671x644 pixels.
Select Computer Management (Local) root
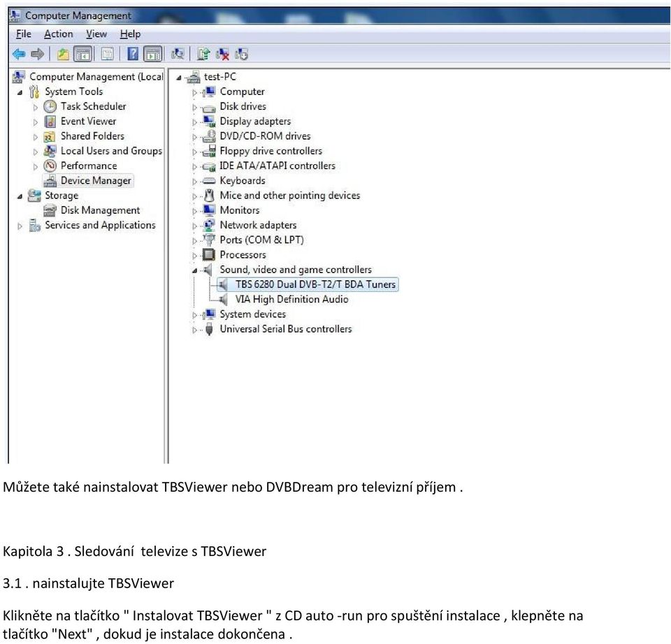96,77
